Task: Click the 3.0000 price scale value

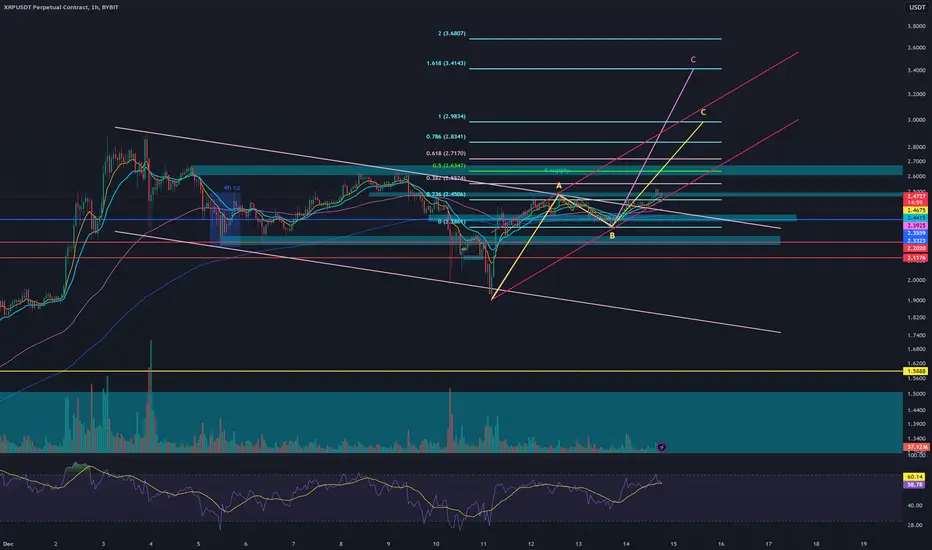Action: [x=916, y=120]
